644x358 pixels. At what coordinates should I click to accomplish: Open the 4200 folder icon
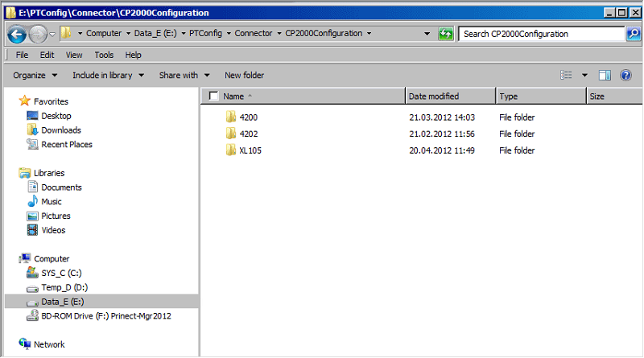pos(231,117)
